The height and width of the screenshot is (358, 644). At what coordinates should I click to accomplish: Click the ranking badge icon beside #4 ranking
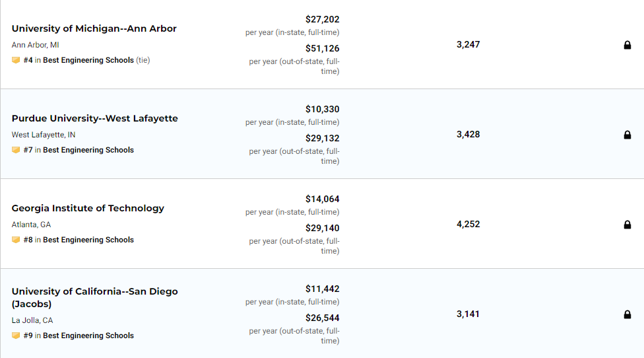[x=16, y=60]
